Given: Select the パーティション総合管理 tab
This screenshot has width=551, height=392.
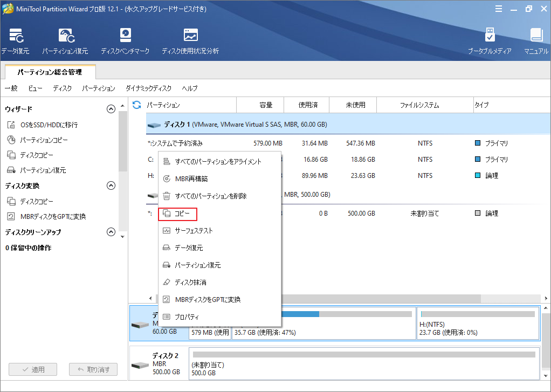Looking at the screenshot, I should 50,72.
